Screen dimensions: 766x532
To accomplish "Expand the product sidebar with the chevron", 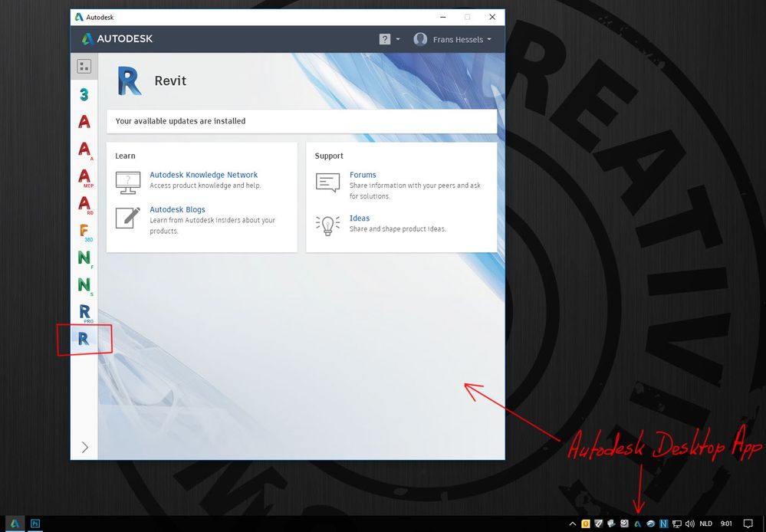I will [x=84, y=447].
